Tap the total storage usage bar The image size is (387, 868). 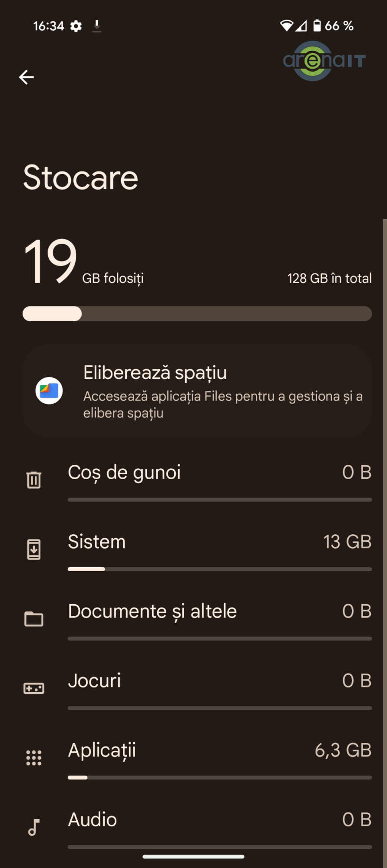point(197,314)
